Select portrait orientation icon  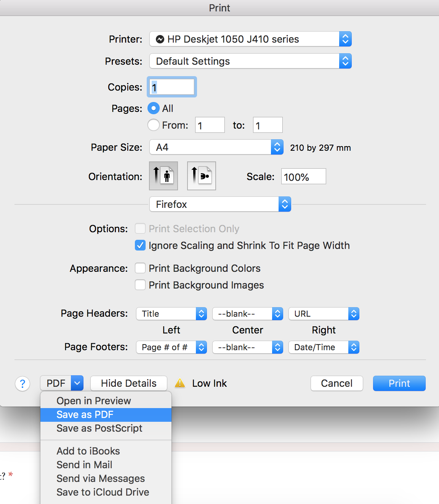pos(163,176)
